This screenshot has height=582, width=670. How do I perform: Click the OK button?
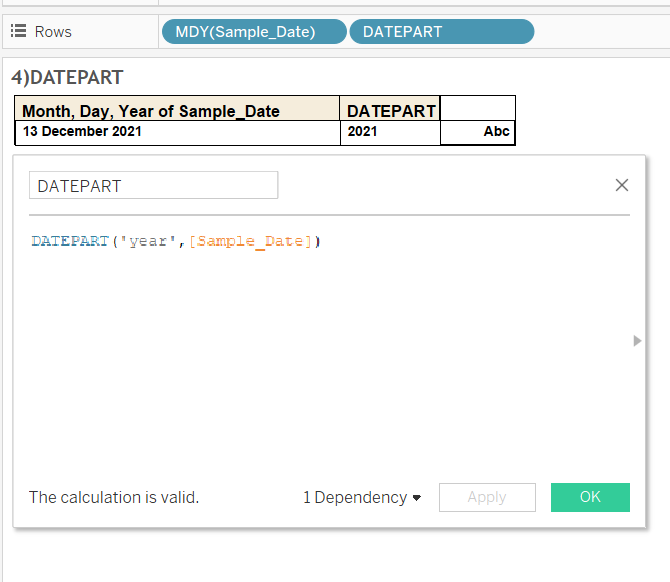(x=590, y=497)
